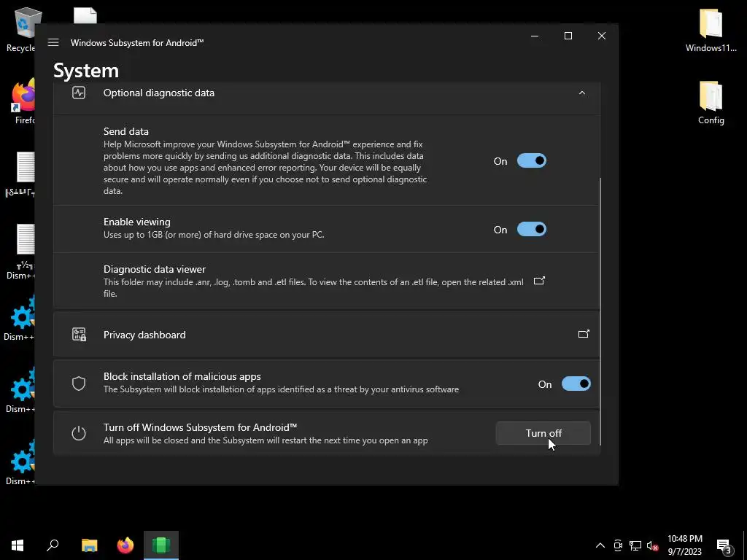747x560 pixels.
Task: Toggle off the Send data switch
Action: [x=532, y=161]
